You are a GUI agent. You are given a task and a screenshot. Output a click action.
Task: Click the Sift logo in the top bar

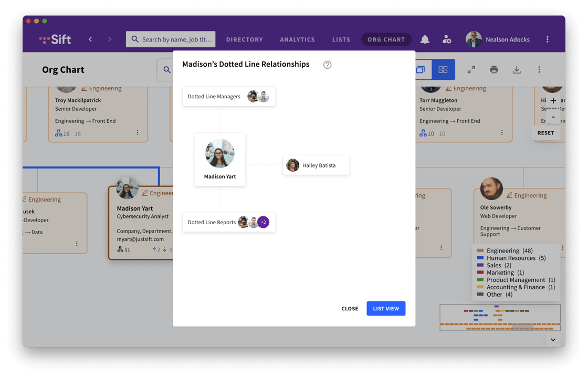pyautogui.click(x=55, y=39)
